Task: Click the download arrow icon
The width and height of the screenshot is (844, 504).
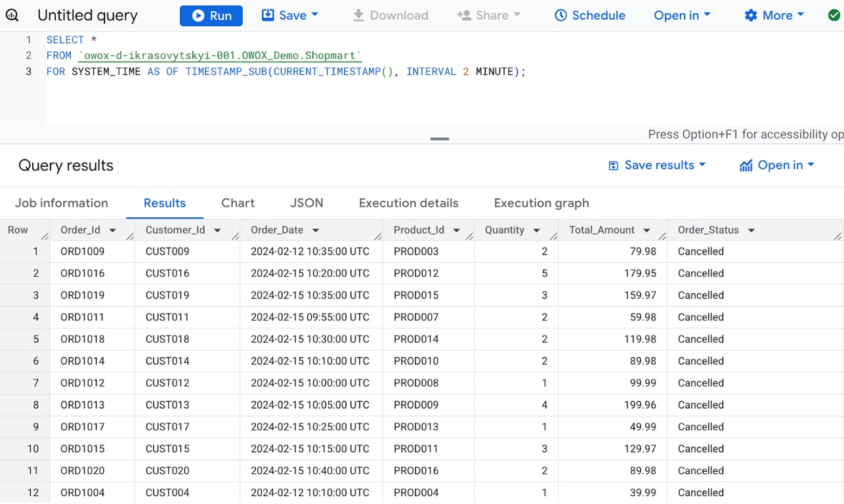Action: point(358,15)
